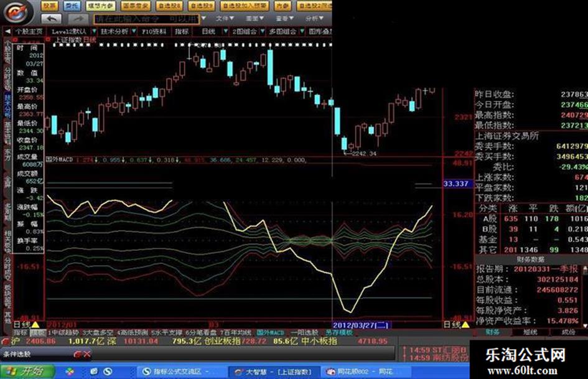Image resolution: width=588 pixels, height=379 pixels.
Task: Select 1中级趋势 indicator tab
Action: pos(63,332)
